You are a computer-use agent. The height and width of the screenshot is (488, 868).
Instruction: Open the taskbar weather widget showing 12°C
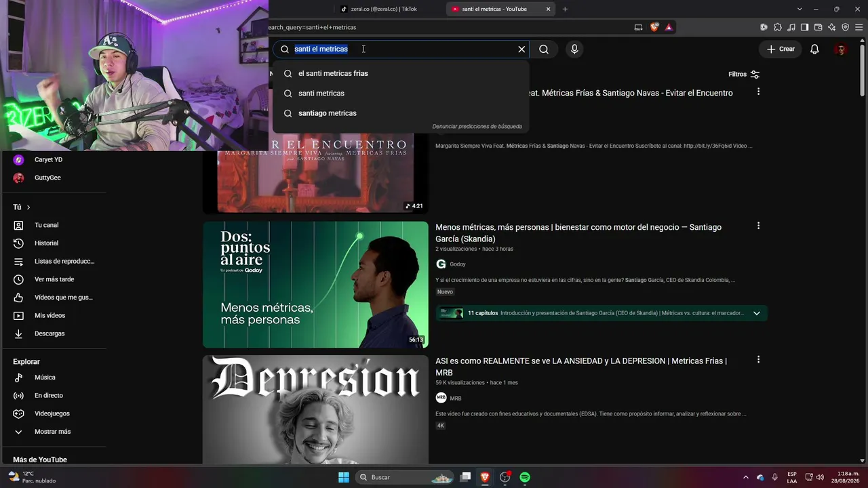32,477
